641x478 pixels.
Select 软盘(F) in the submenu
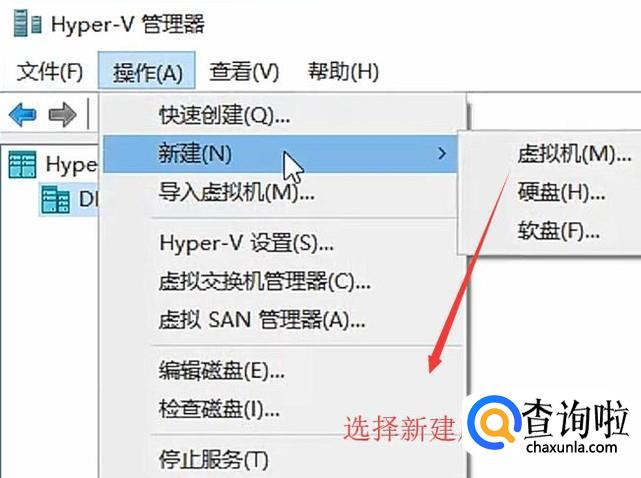[x=558, y=231]
